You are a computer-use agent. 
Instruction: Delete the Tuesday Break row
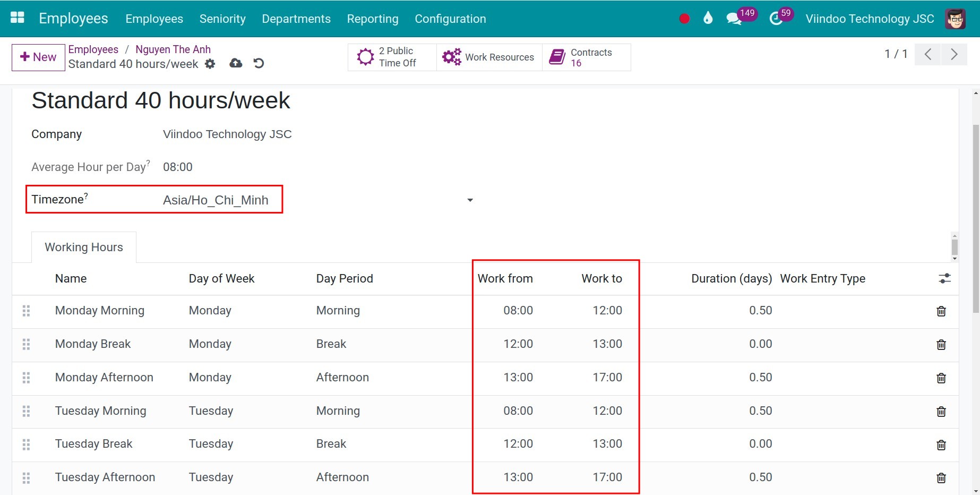click(x=941, y=445)
